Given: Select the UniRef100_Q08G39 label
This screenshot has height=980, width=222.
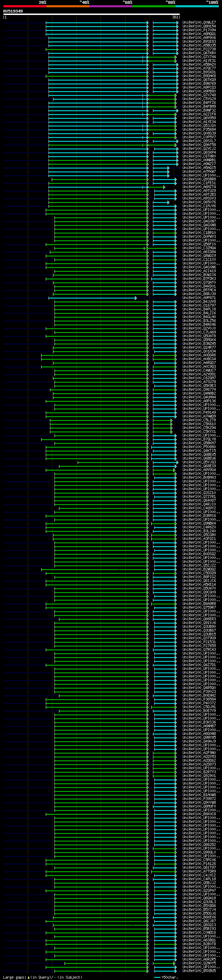Looking at the screenshot, I should click(199, 133).
